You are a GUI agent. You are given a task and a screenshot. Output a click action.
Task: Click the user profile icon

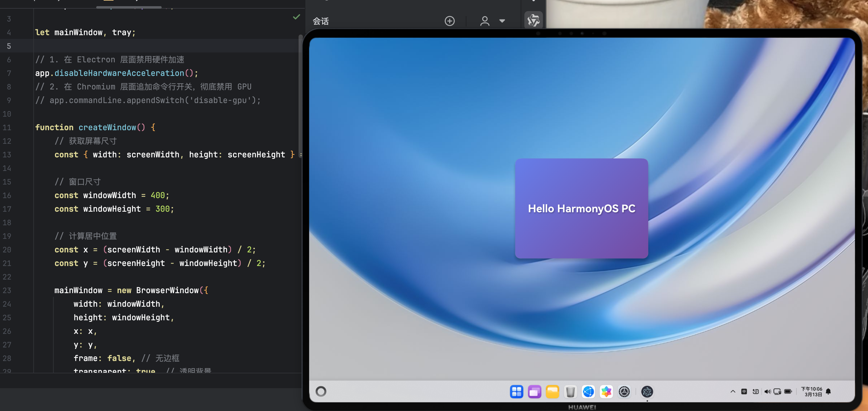[x=485, y=21]
